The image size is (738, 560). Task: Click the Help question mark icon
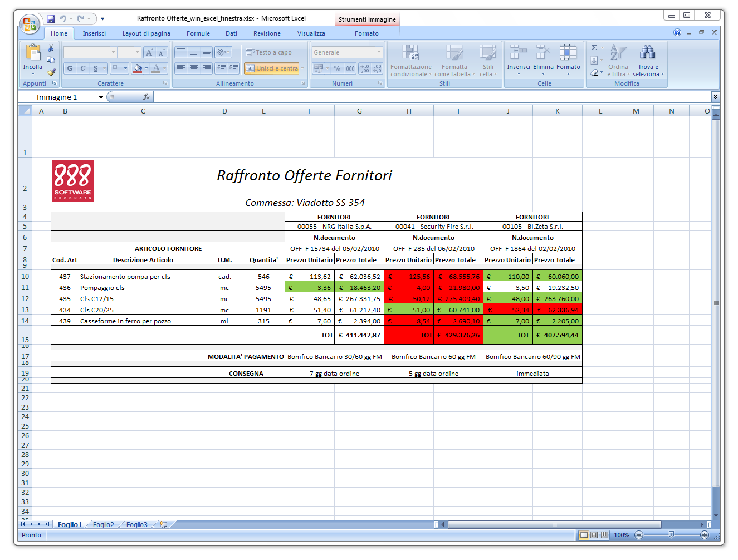point(677,33)
